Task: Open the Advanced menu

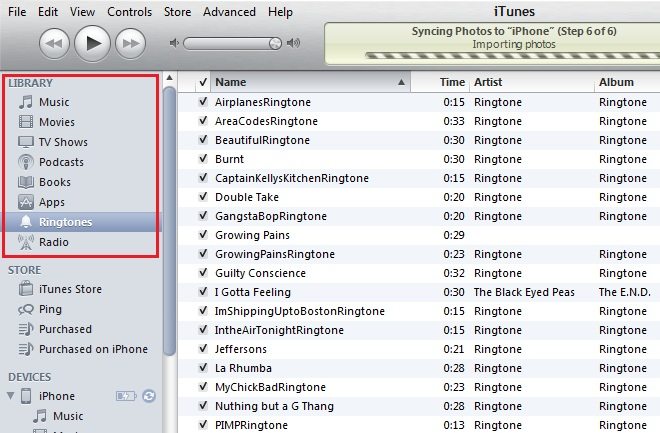Action: click(229, 12)
